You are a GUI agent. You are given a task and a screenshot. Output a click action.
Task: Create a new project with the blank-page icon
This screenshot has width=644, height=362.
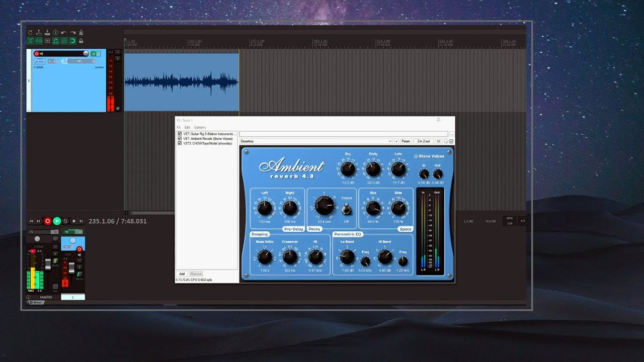[x=30, y=33]
